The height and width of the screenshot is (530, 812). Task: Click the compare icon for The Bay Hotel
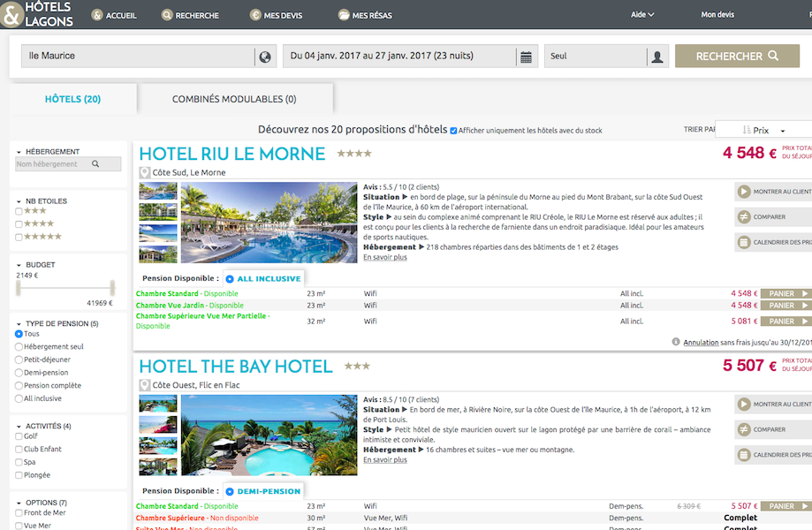tap(744, 429)
